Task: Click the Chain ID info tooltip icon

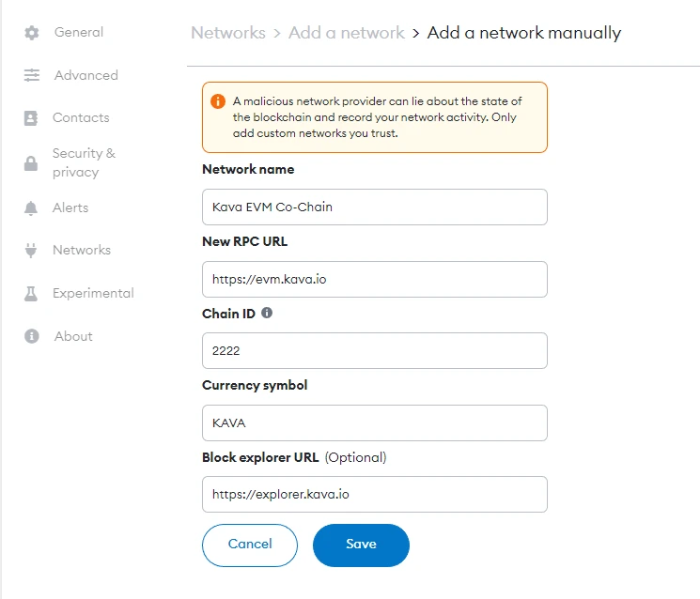Action: coord(267,313)
